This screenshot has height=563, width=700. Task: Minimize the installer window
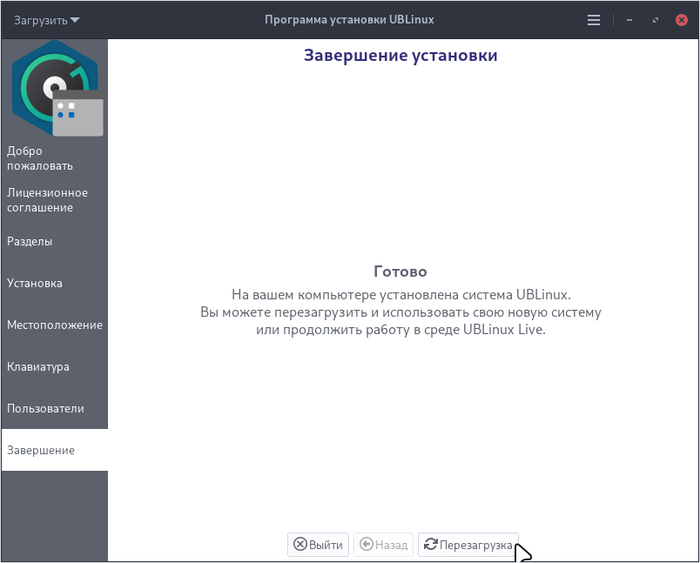(629, 19)
